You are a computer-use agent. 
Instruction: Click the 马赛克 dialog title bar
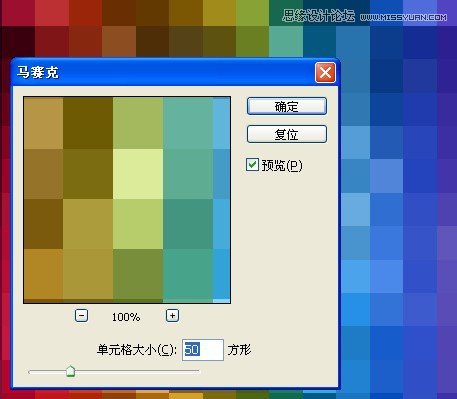tap(175, 72)
